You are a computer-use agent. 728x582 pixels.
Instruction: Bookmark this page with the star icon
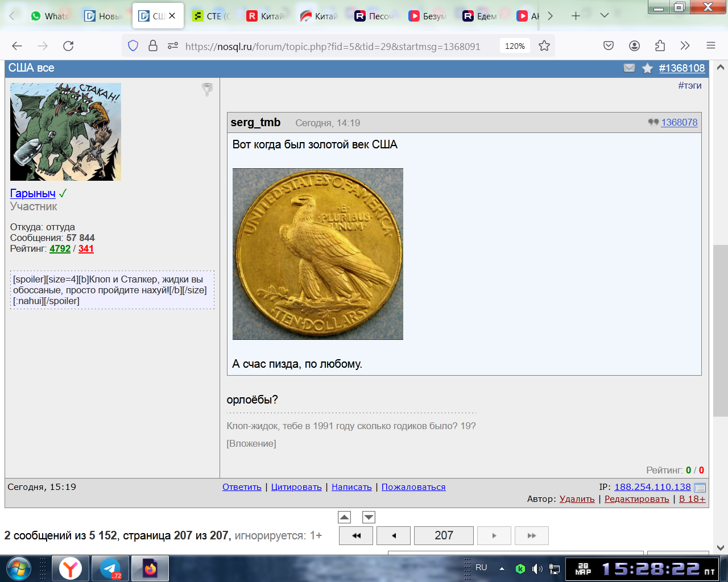(544, 46)
